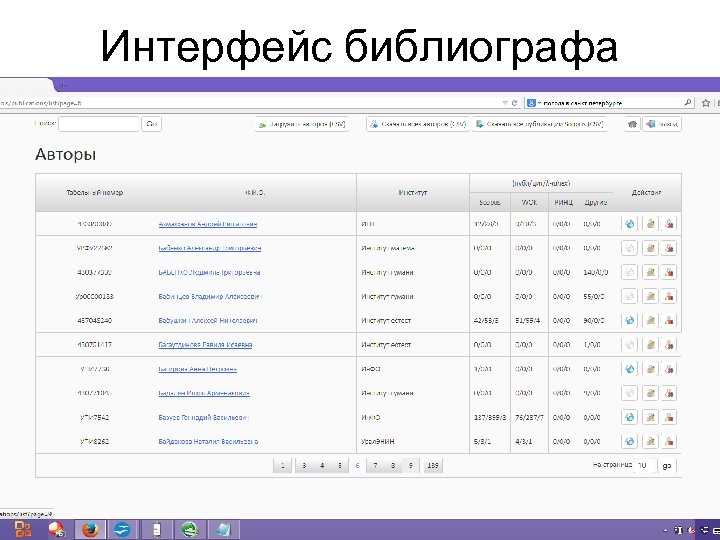This screenshot has width=720, height=540.
Task: Go to pagination page 5
Action: coord(340,465)
